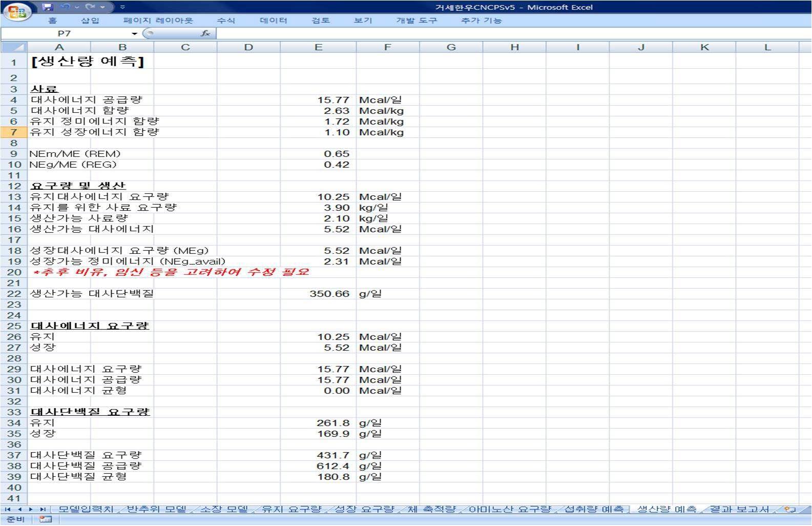The image size is (812, 526).
Task: Switch to 성장 요구량 sheet tab
Action: point(364,509)
